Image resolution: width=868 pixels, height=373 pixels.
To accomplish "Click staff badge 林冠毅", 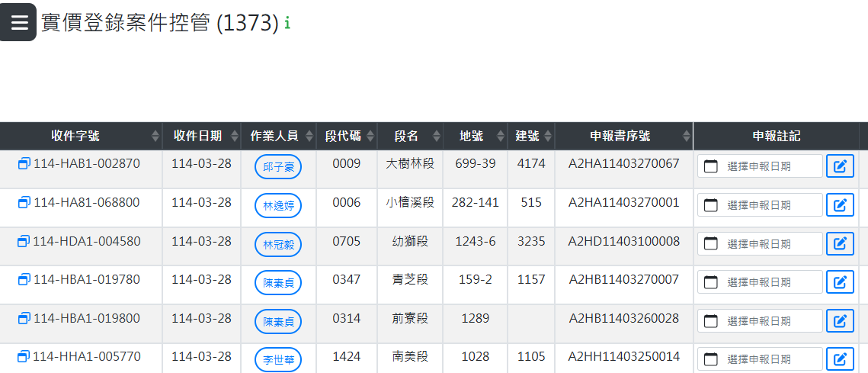I will coord(278,244).
